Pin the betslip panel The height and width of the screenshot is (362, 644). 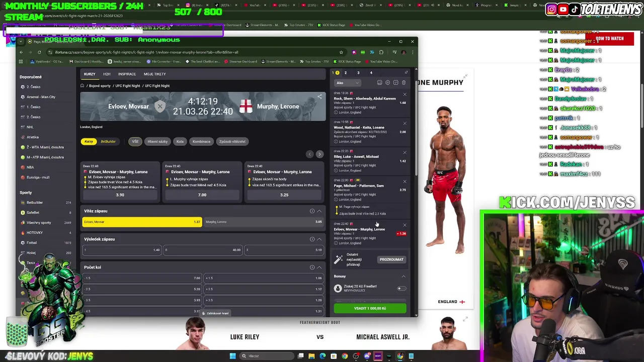[x=406, y=73]
